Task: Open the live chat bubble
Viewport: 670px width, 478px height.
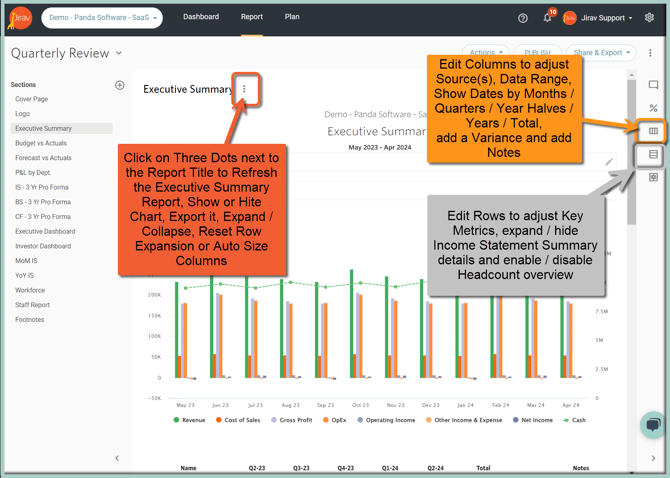Action: point(653,425)
